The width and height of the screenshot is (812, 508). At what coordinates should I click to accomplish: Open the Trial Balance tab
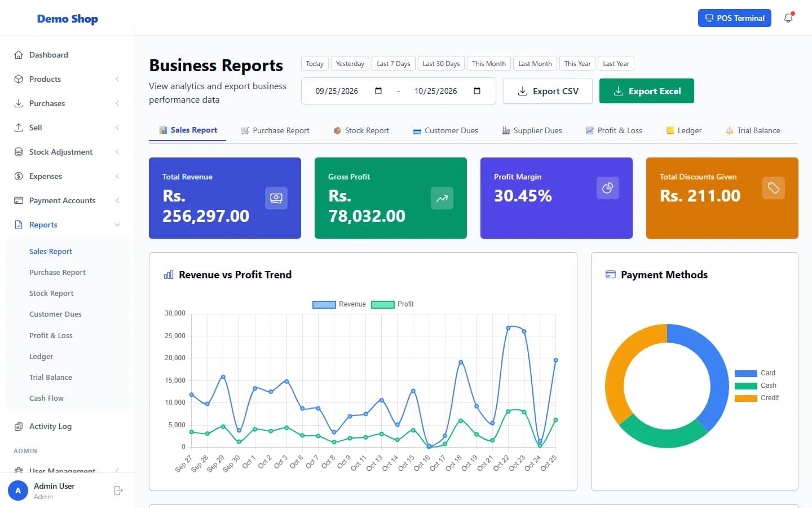coord(753,130)
